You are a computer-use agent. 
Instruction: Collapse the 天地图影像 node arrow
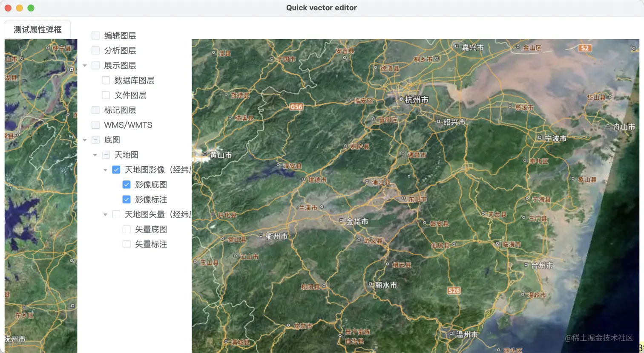(x=105, y=170)
